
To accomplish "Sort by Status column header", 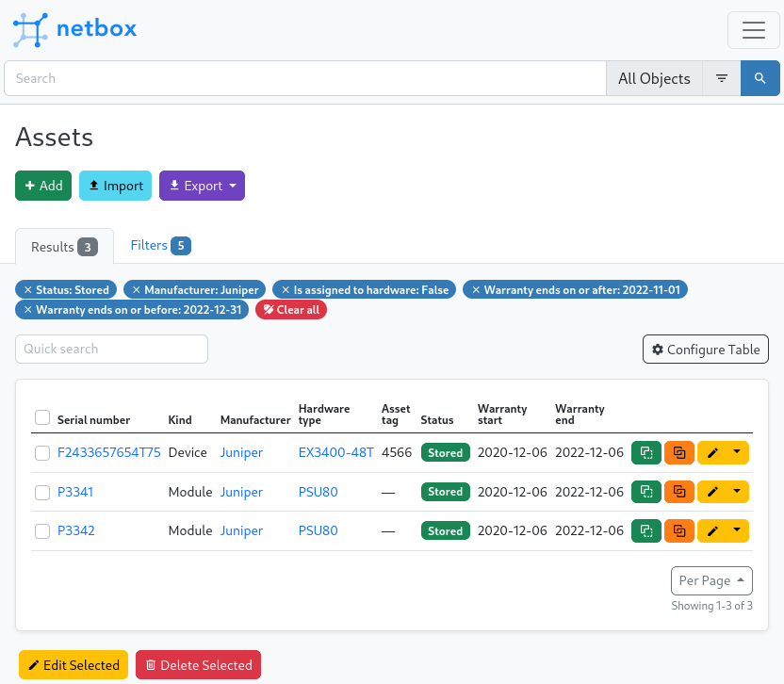I will click(437, 420).
